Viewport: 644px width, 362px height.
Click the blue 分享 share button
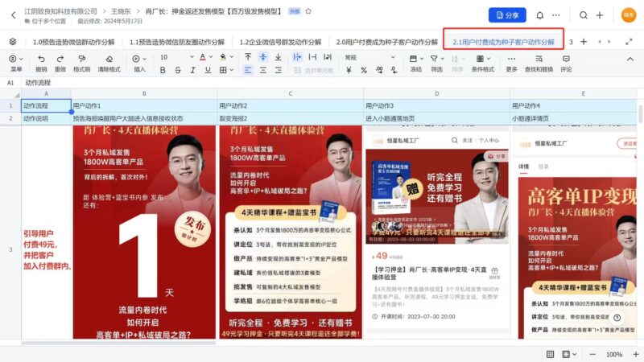(x=506, y=15)
